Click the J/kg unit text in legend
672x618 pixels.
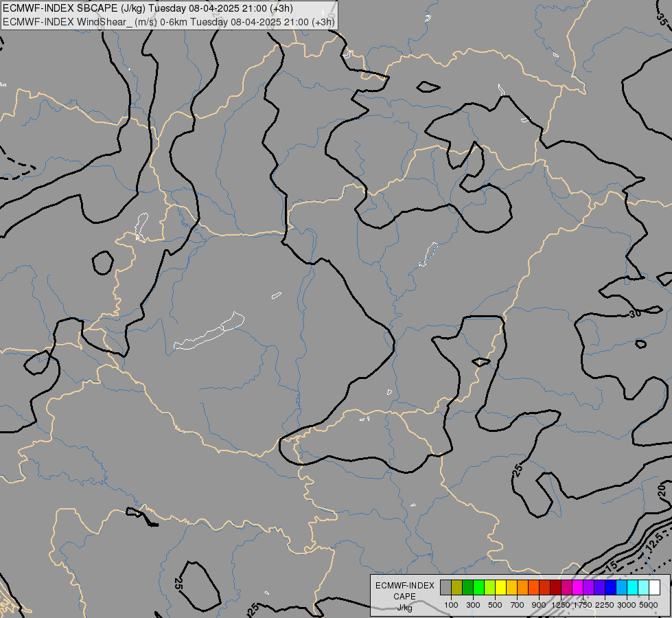pyautogui.click(x=404, y=608)
